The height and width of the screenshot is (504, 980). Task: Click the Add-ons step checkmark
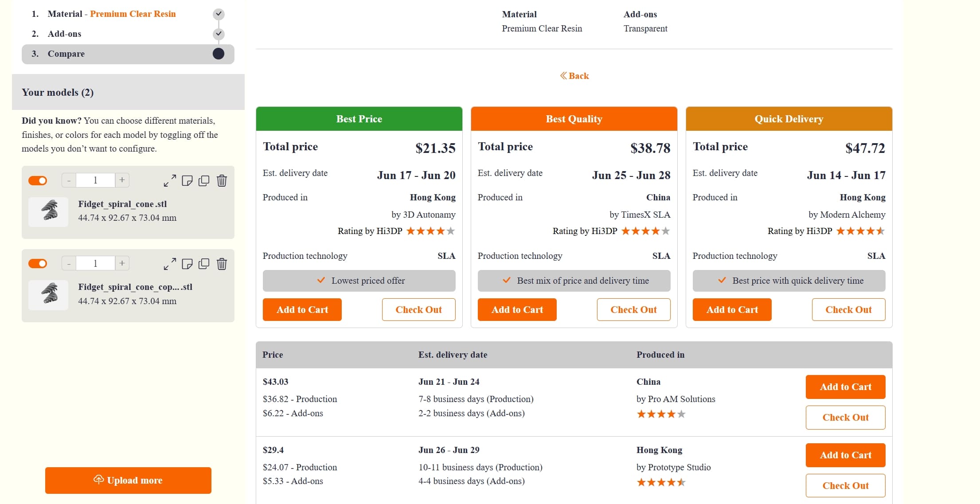tap(218, 34)
